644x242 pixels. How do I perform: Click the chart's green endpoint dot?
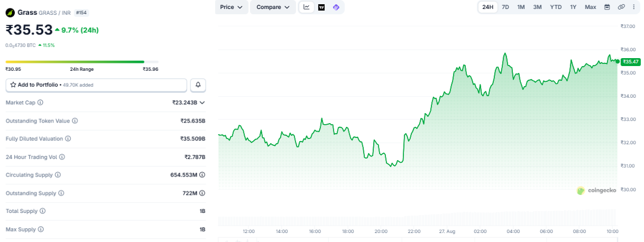tap(618, 61)
